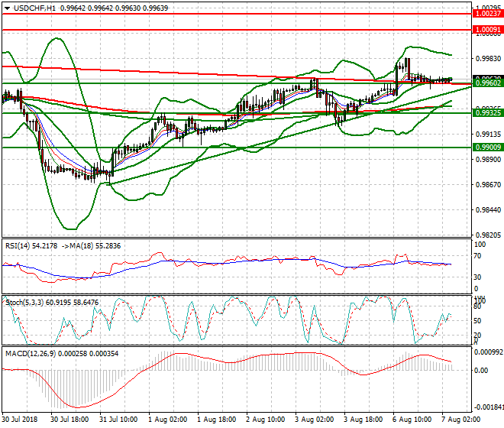Select the RSI 30 level scale label

tap(477, 277)
